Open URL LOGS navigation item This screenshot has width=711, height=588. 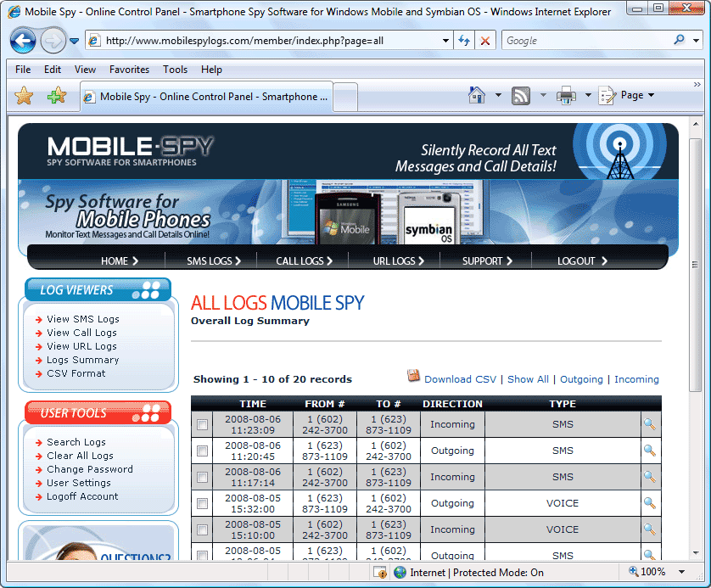click(398, 261)
